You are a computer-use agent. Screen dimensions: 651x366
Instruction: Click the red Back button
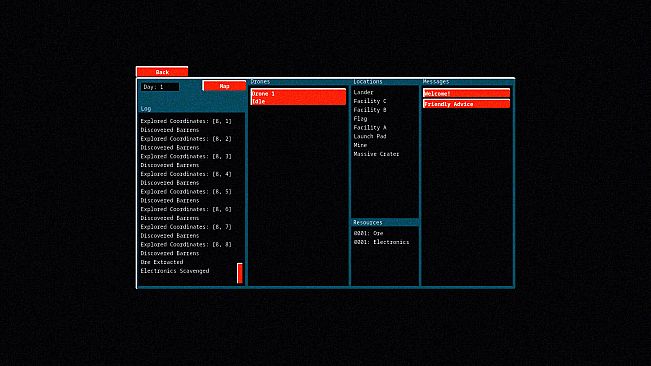[x=162, y=72]
